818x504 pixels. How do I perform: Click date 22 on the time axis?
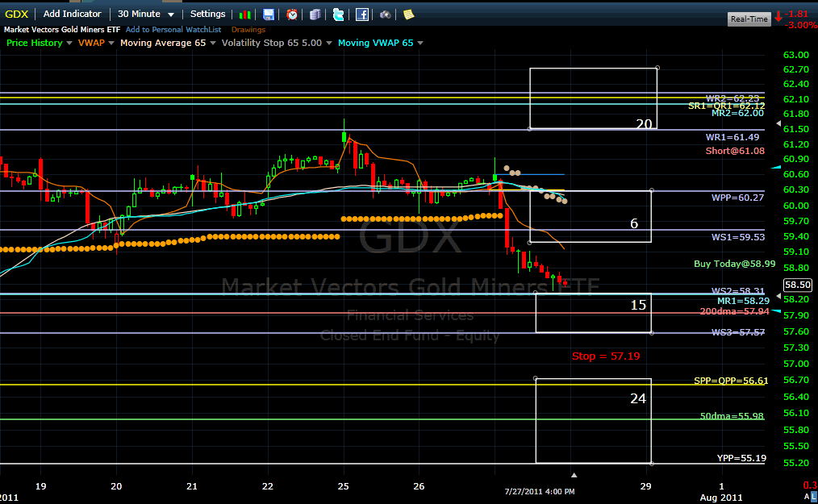[x=268, y=486]
